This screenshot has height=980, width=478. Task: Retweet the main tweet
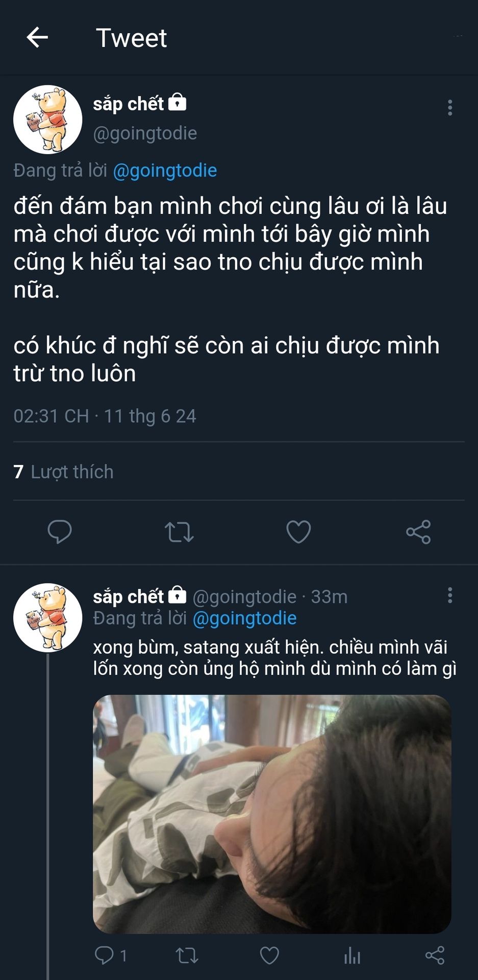click(x=179, y=532)
